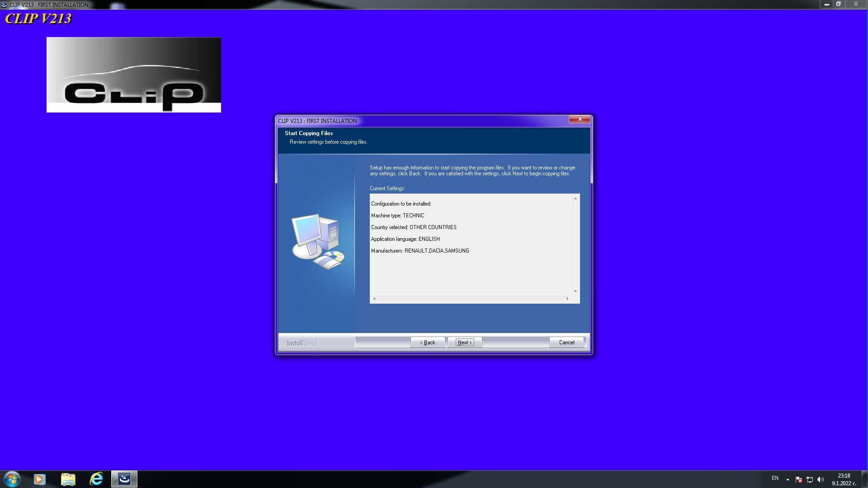Click settings list scroll left arrow
Screen dimensions: 868x488
click(x=374, y=299)
